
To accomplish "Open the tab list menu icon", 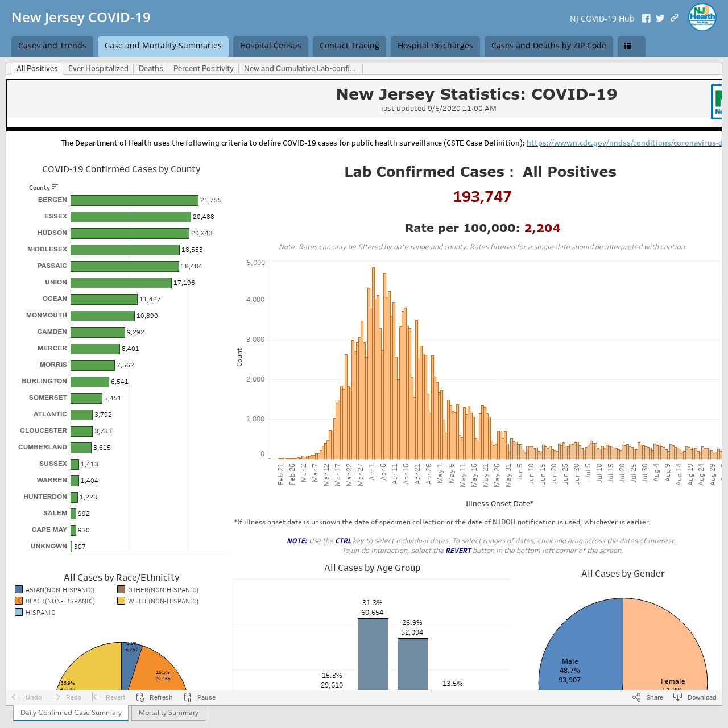I will tap(628, 46).
